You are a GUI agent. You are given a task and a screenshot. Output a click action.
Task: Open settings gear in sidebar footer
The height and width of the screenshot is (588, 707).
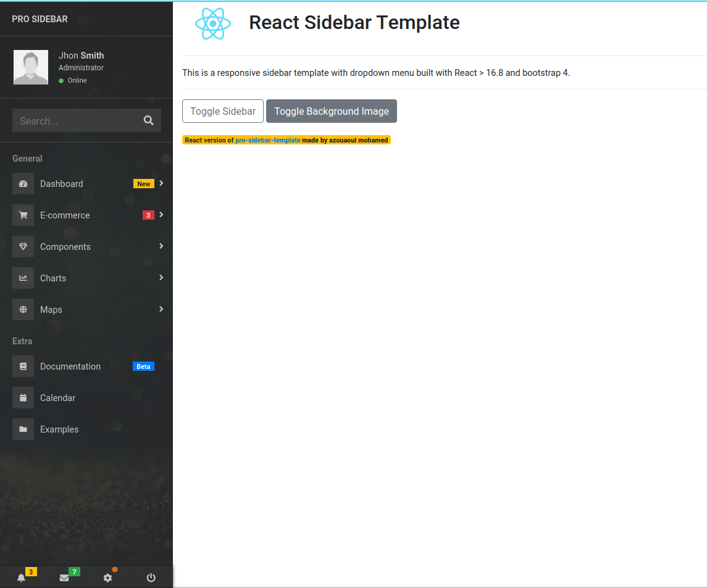coord(107,578)
